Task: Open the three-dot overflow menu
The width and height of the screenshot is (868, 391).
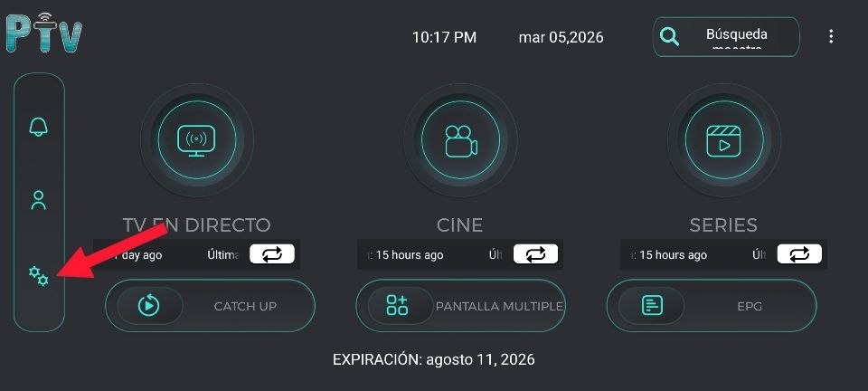Action: pos(831,37)
